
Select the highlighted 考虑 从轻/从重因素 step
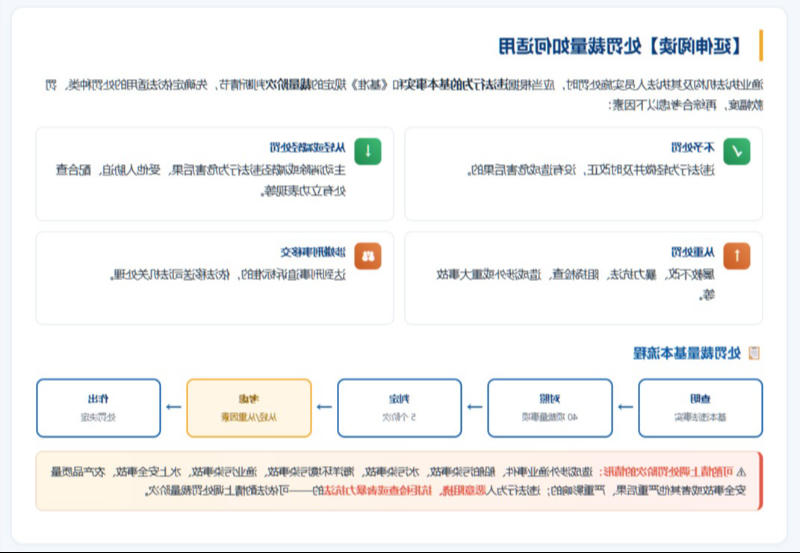tap(249, 408)
